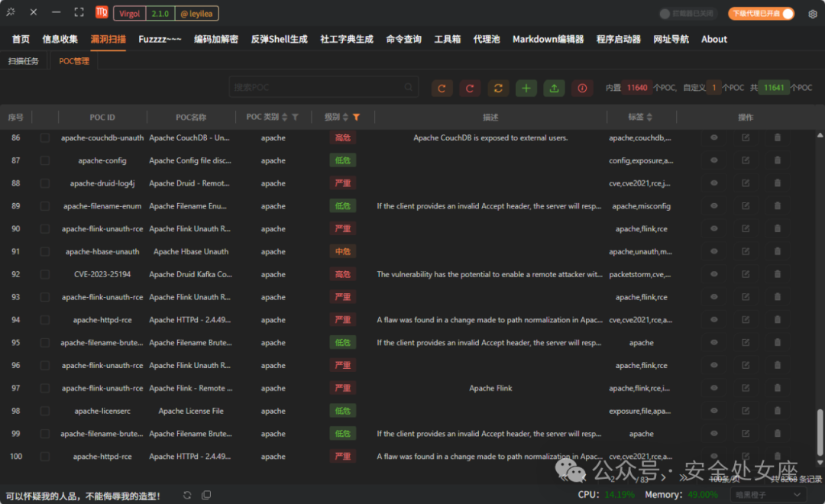The width and height of the screenshot is (825, 504).
Task: Open the About menu
Action: (714, 39)
